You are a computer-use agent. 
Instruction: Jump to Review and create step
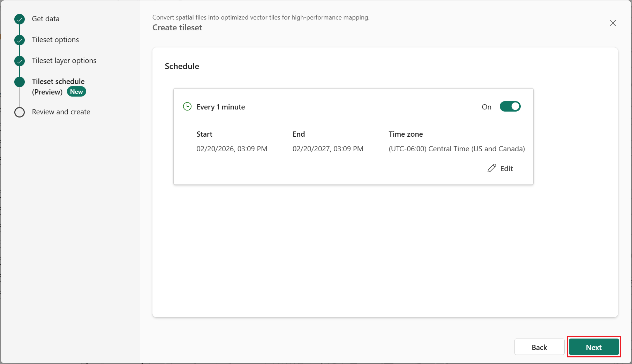pos(61,112)
